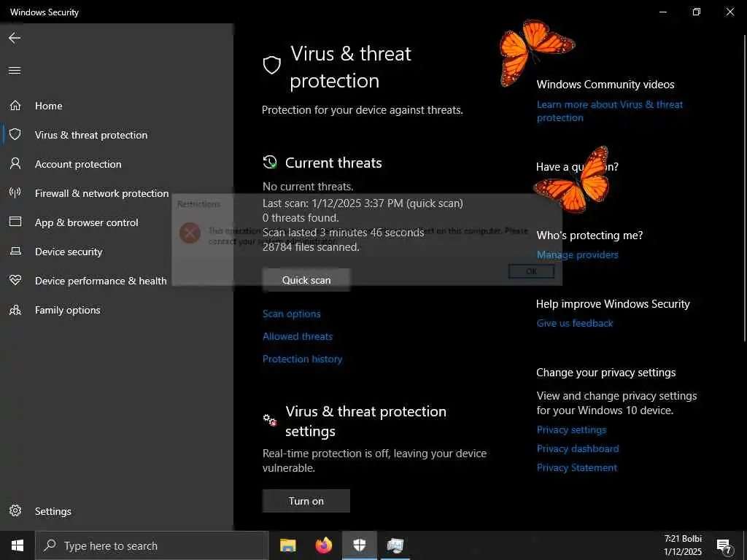The width and height of the screenshot is (747, 560).
Task: Click the taskbar search box
Action: click(x=152, y=545)
